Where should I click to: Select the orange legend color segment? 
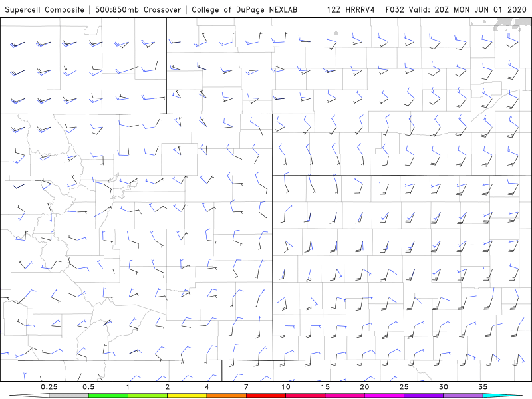226,396
